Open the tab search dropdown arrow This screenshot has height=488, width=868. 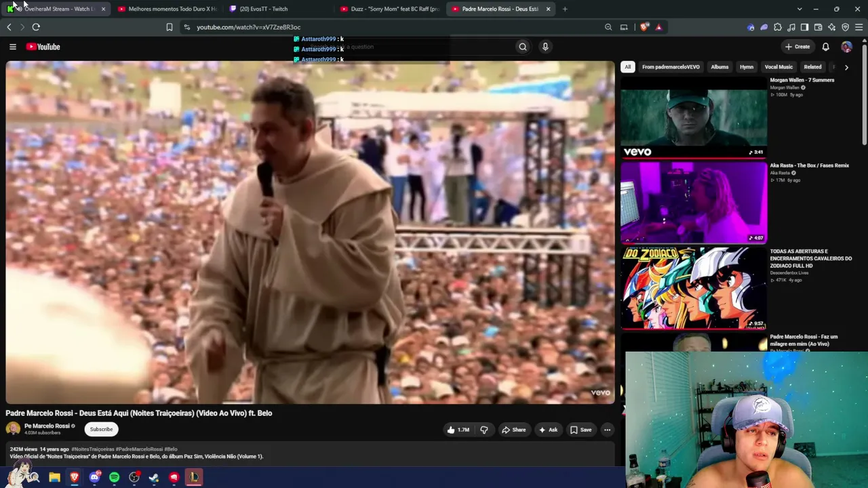800,9
